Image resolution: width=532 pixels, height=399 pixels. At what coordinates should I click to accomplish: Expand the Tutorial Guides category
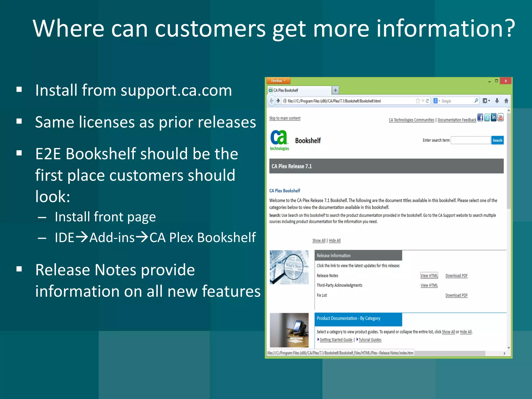(370, 340)
